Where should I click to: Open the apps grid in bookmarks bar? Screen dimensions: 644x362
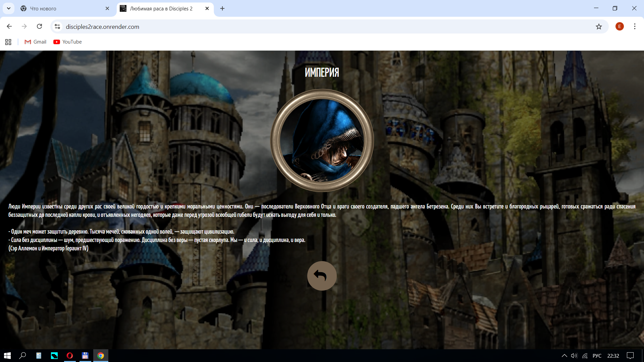[x=8, y=42]
